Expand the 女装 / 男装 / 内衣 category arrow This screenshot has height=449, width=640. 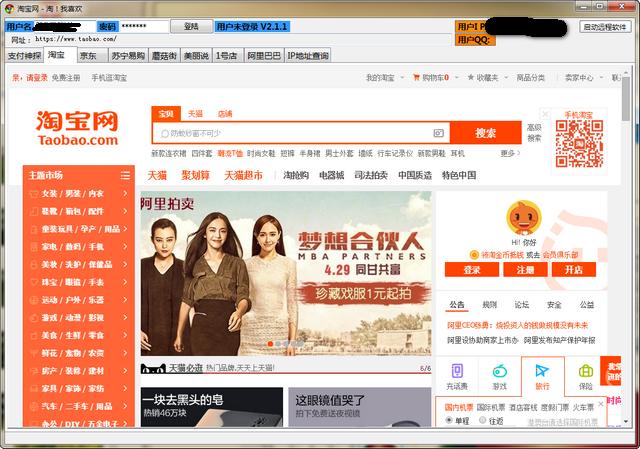point(125,193)
